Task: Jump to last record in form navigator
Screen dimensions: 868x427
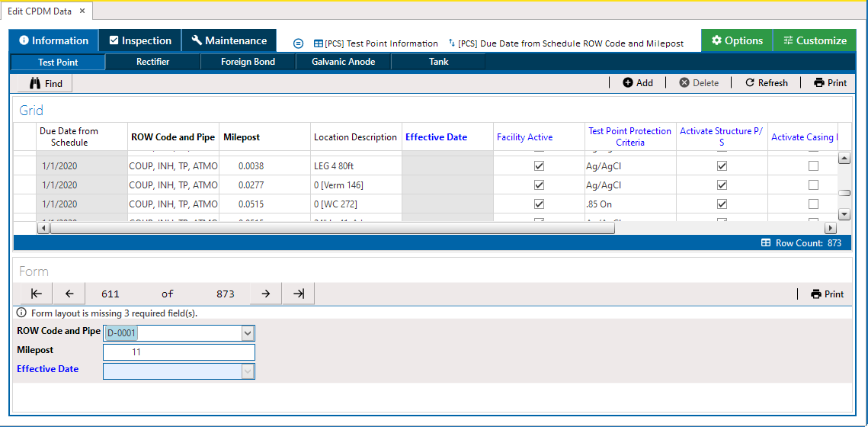Action: click(x=299, y=294)
